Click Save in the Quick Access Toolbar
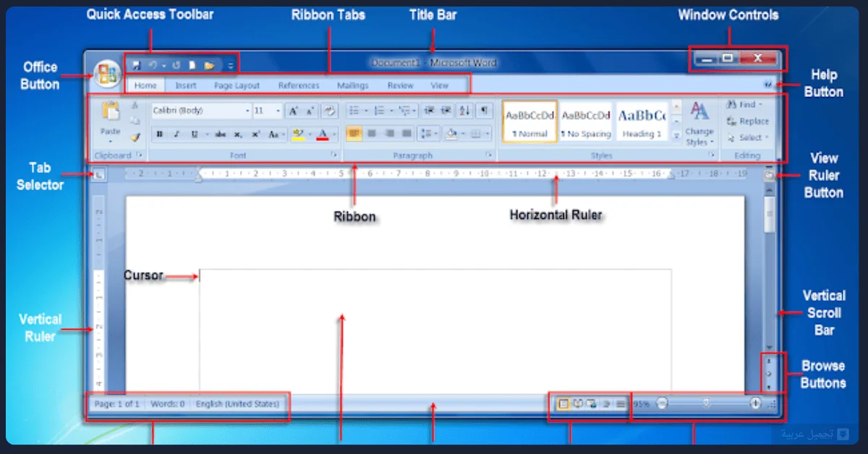The width and height of the screenshot is (868, 454). 136,65
